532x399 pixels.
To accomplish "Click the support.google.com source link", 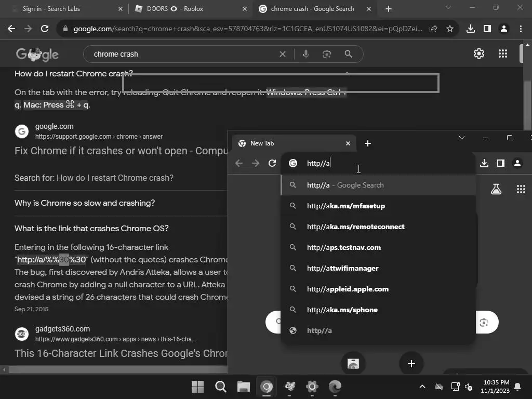I will click(x=99, y=137).
